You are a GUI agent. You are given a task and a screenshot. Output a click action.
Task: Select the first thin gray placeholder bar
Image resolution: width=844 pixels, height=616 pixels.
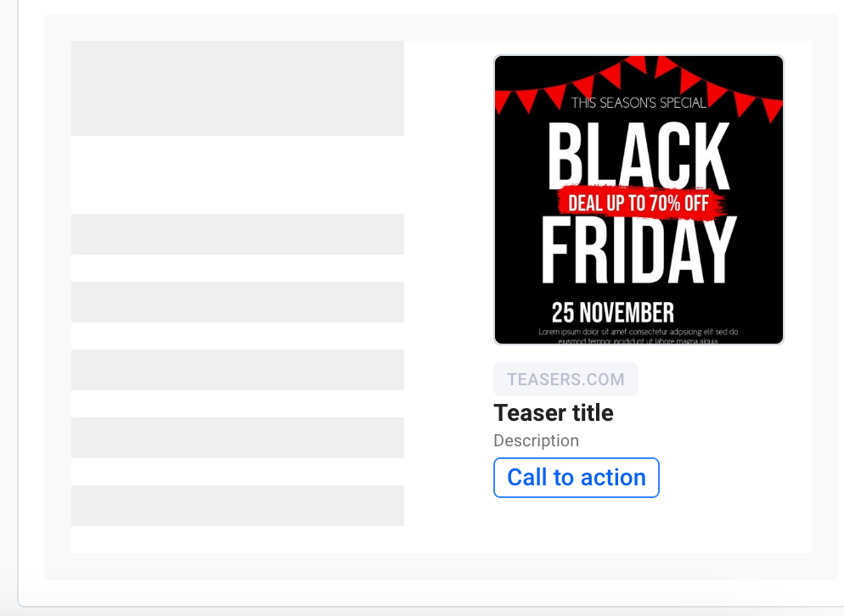[x=238, y=234]
